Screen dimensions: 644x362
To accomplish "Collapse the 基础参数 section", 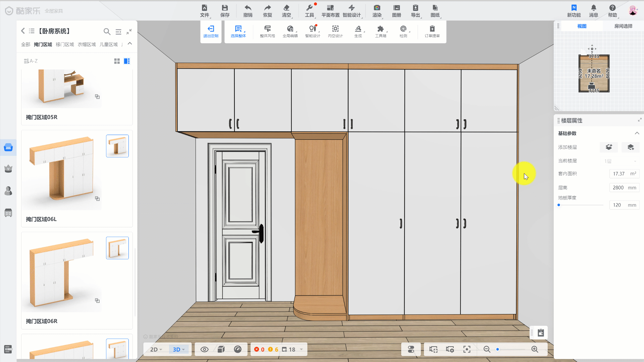I will [637, 133].
